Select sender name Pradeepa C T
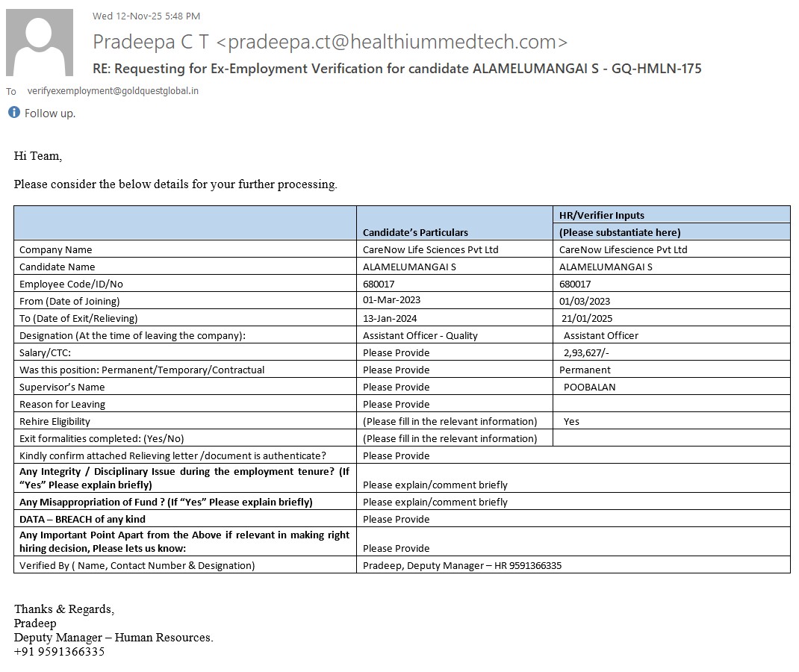This screenshot has height=672, width=799. coord(151,42)
